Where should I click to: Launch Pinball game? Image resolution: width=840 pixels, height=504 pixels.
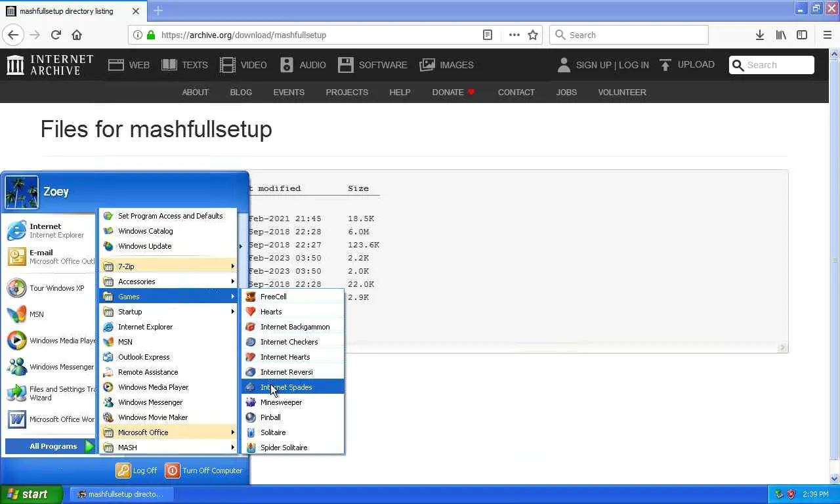click(x=293, y=417)
